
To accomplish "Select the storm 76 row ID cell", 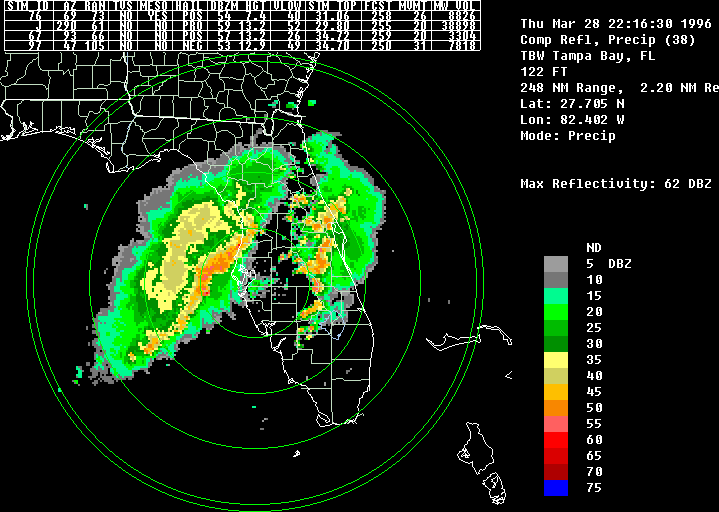I will [34, 16].
